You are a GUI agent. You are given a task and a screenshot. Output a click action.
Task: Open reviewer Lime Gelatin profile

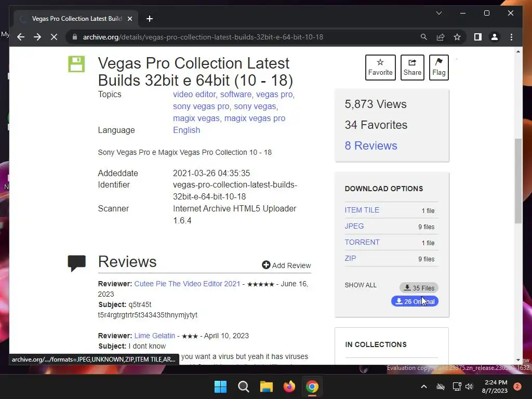click(x=154, y=336)
